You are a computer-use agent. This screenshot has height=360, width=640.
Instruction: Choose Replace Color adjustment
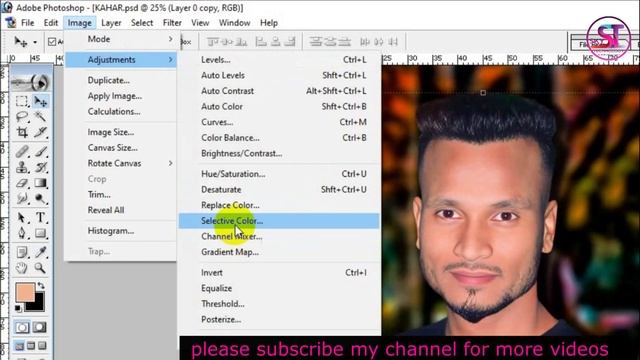click(279, 205)
